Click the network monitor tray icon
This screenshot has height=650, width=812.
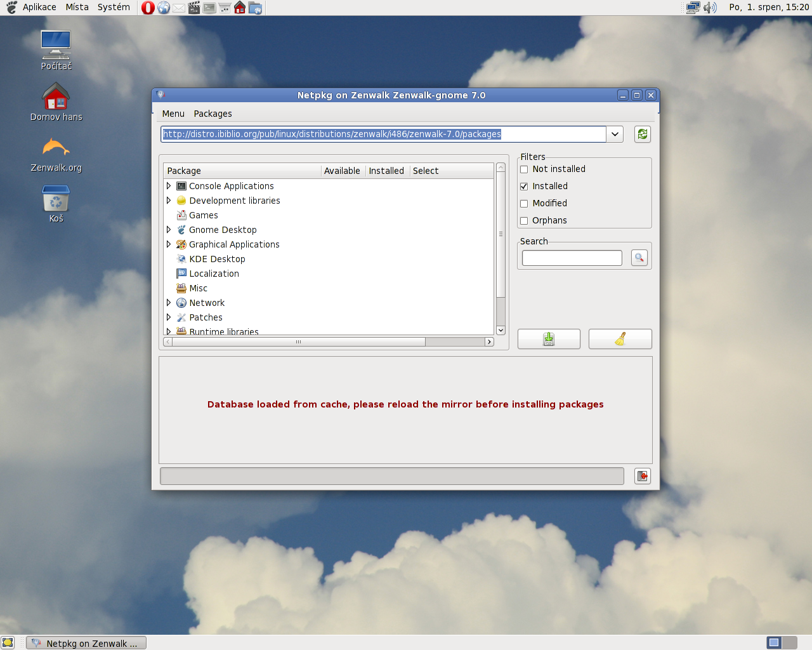click(x=693, y=8)
